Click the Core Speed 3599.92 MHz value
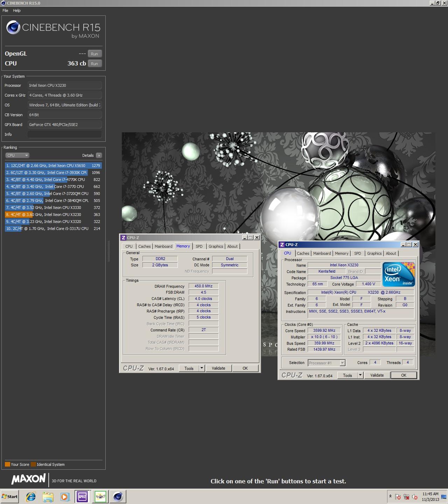448x504 pixels. point(324,330)
